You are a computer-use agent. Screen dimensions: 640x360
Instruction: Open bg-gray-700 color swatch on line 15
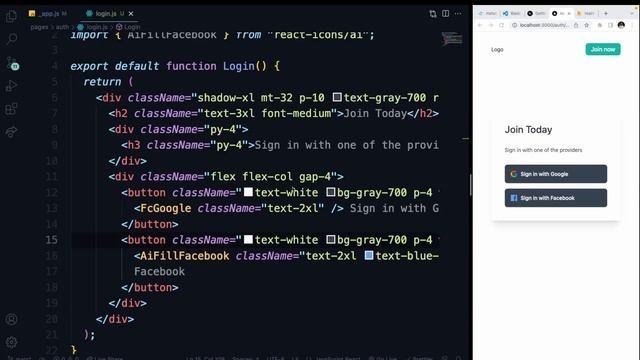[331, 239]
